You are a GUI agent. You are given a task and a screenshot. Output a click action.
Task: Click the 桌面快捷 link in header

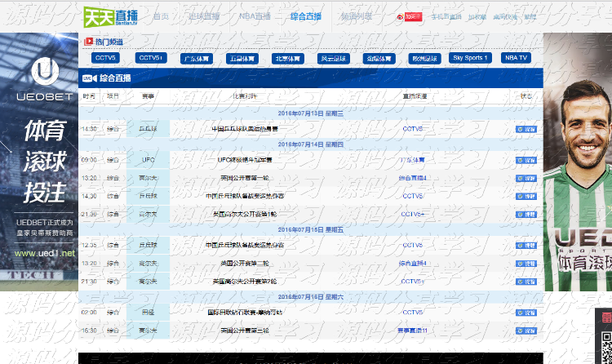[x=505, y=17]
